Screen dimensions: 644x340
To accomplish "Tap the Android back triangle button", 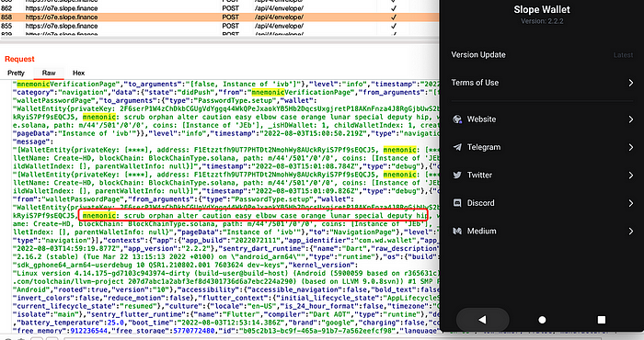I will click(x=483, y=320).
